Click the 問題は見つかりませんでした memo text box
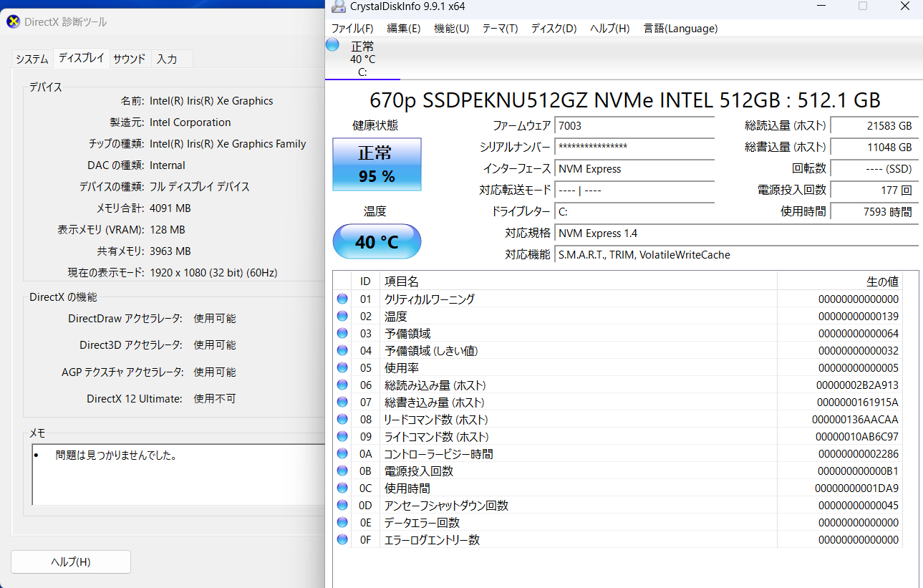Viewport: 923px width, 588px height. (x=178, y=474)
